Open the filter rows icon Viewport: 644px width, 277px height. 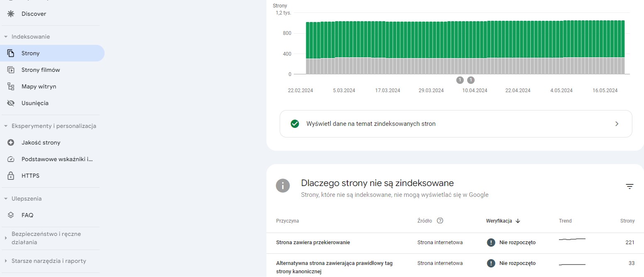[x=629, y=186]
